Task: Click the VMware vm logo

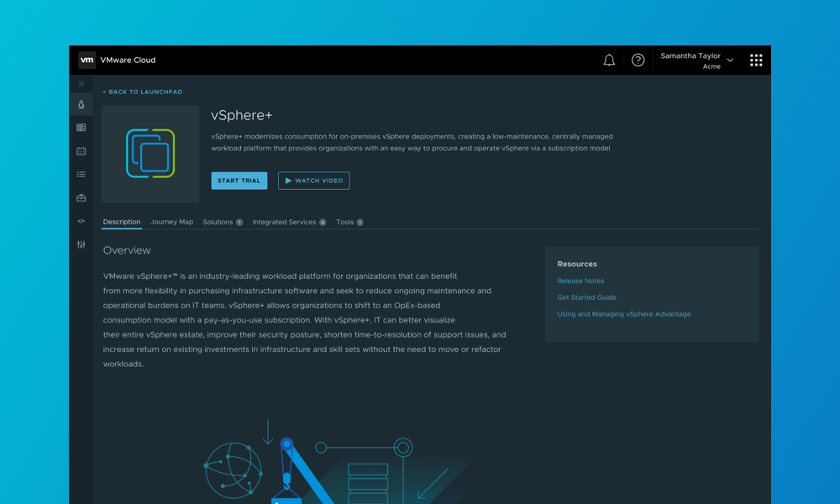Action: (x=87, y=60)
